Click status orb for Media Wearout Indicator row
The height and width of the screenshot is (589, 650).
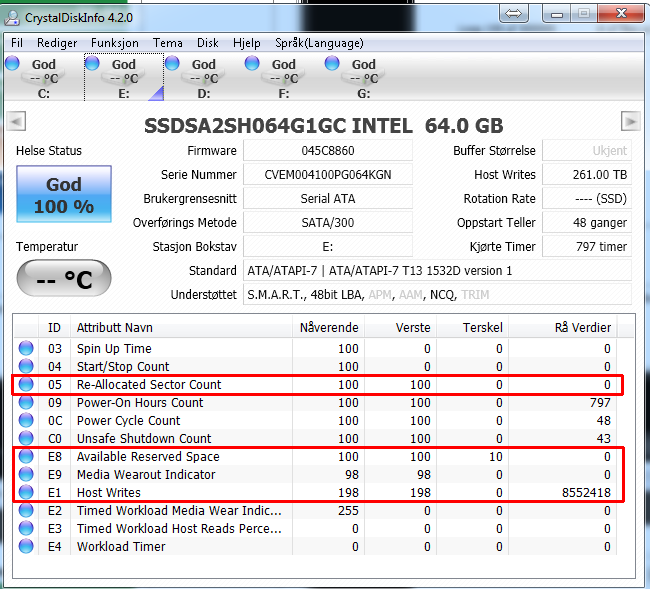coord(26,474)
